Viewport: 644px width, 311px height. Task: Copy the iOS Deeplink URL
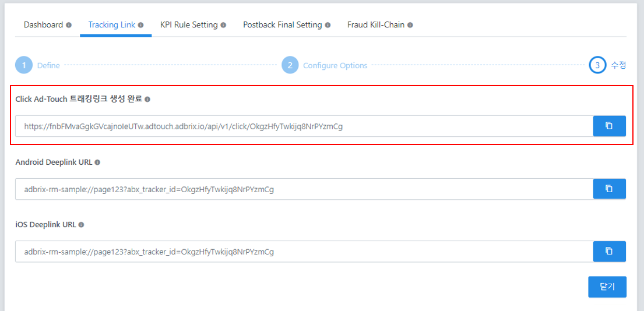610,251
